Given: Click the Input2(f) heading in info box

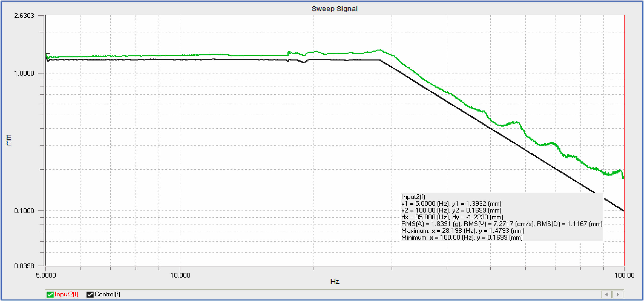Looking at the screenshot, I should click(413, 197).
